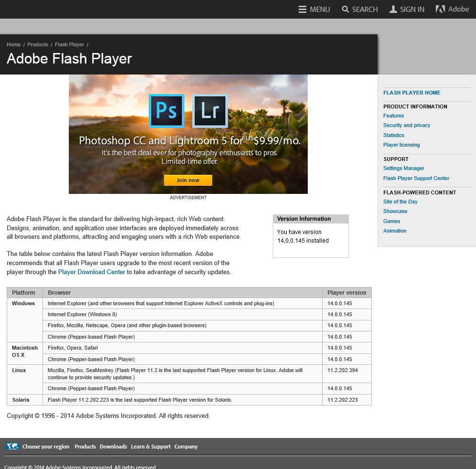
Task: Click the ADVERTISEMENT label under banner
Action: pyautogui.click(x=188, y=198)
